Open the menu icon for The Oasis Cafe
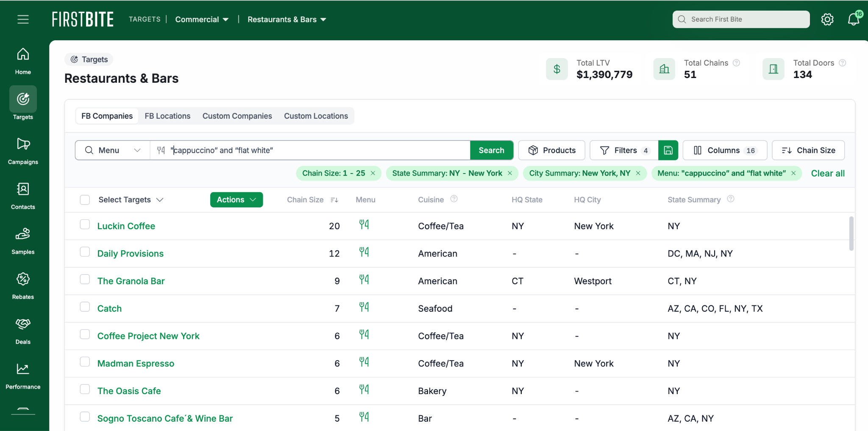Screen dimensions: 868x431 [x=364, y=389]
